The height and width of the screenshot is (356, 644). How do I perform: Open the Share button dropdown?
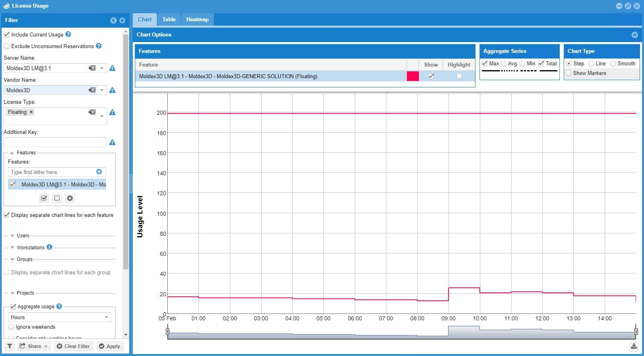[34, 346]
